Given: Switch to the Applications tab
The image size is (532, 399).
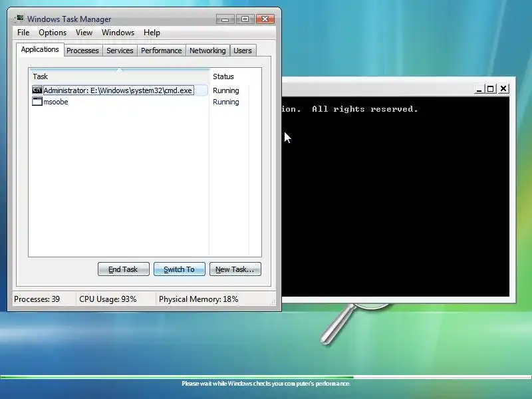Looking at the screenshot, I should pyautogui.click(x=40, y=49).
